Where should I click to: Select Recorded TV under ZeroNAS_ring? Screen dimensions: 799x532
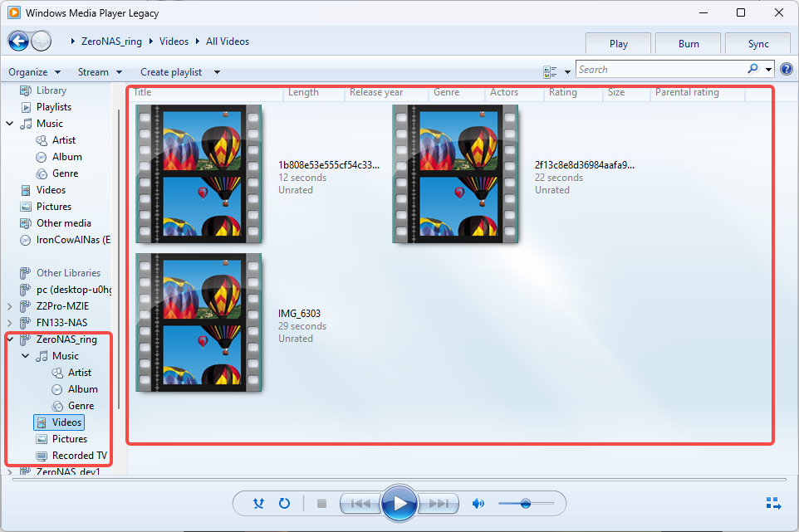[x=80, y=456]
